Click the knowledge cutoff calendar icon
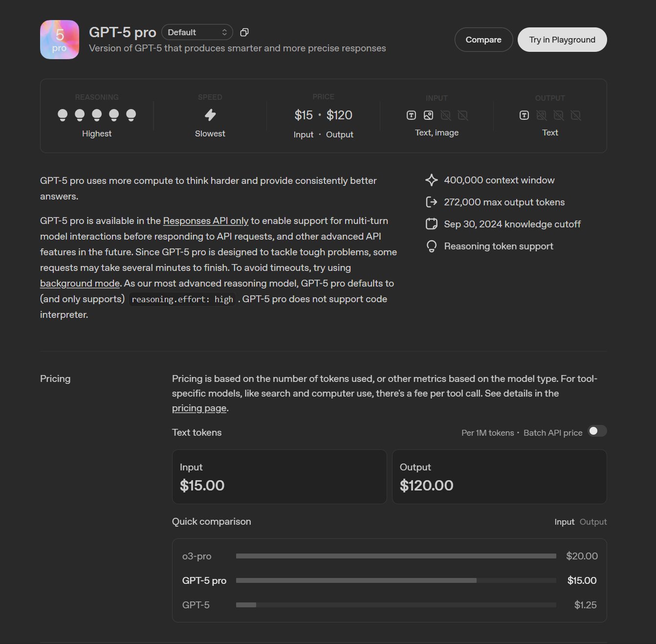The height and width of the screenshot is (644, 656). [431, 224]
